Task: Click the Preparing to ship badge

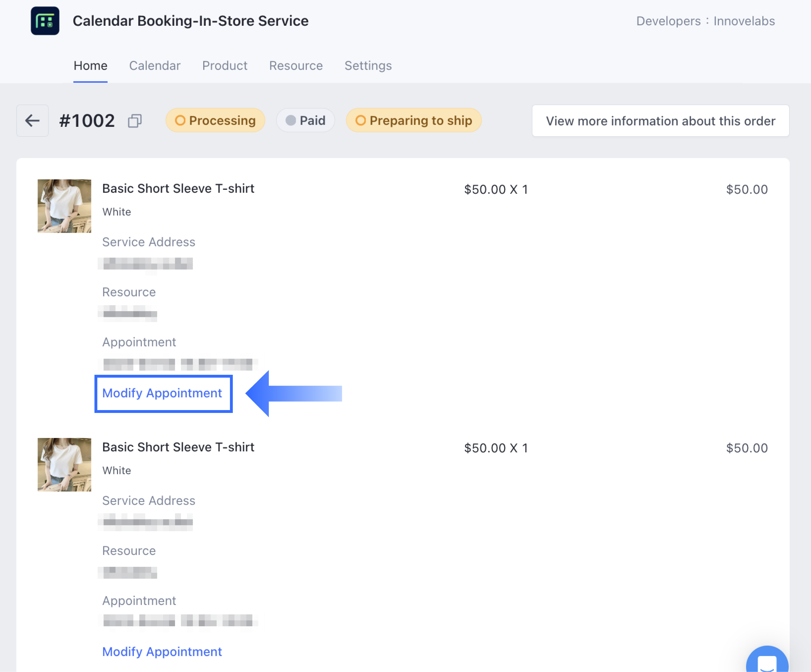Action: coord(413,120)
